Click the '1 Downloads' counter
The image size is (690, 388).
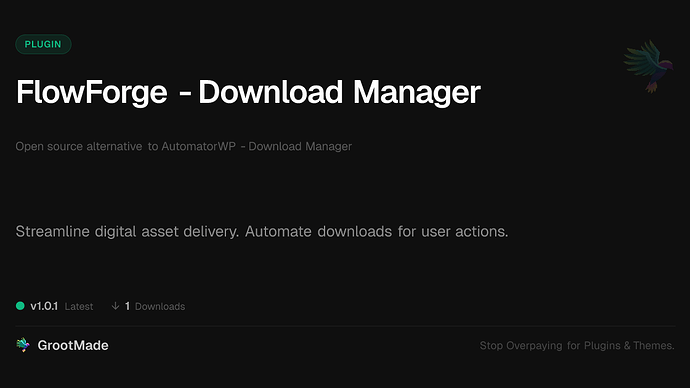(x=155, y=306)
